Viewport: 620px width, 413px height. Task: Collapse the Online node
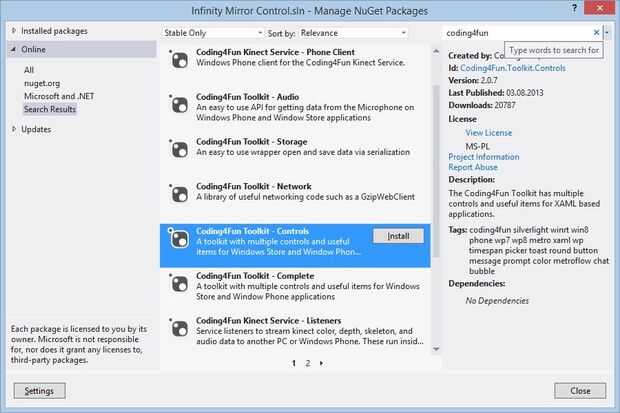click(14, 49)
